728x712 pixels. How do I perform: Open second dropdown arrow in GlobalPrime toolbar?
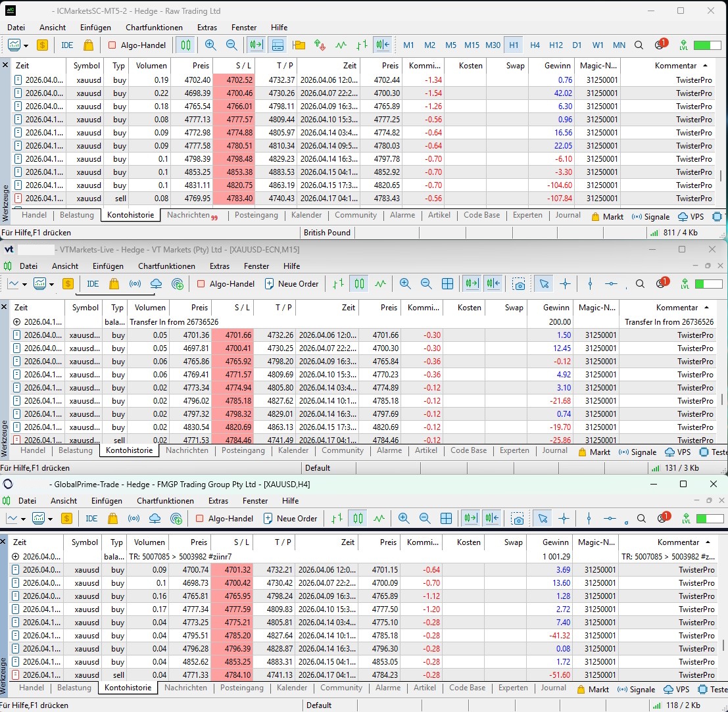(50, 519)
